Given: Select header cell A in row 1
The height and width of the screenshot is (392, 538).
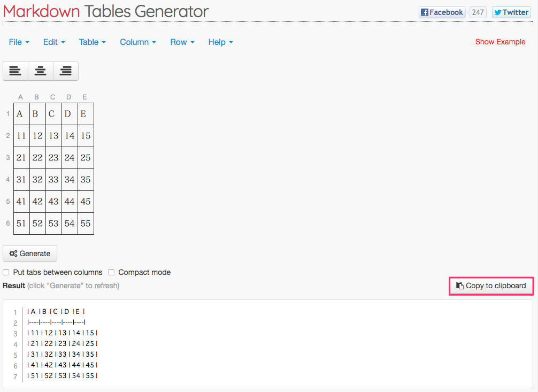Looking at the screenshot, I should click(x=21, y=114).
